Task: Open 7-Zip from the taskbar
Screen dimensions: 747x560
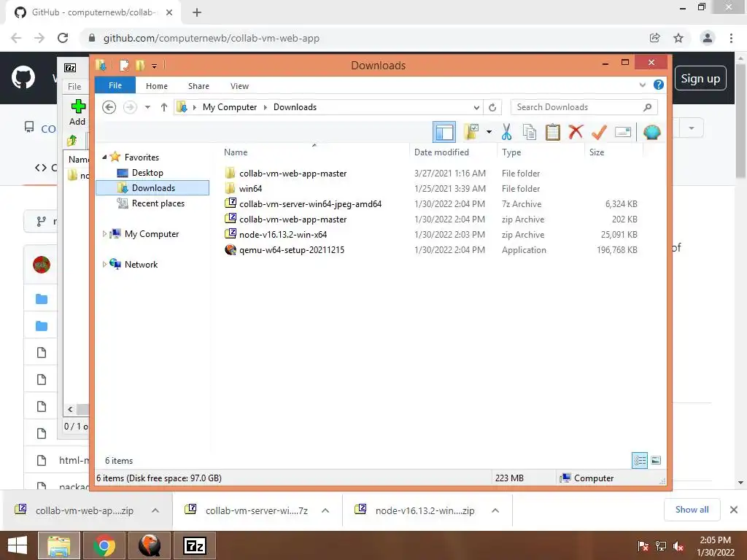Action: point(195,545)
